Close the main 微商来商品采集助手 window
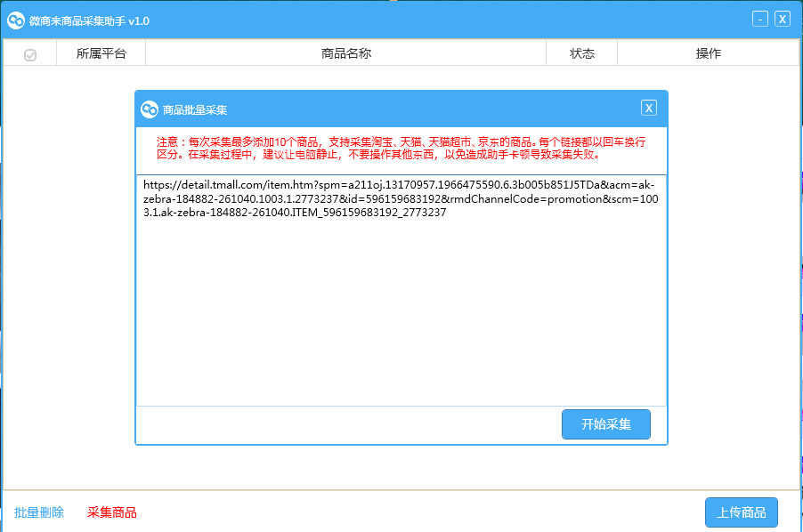Screen dimensions: 803x532 (x=782, y=19)
